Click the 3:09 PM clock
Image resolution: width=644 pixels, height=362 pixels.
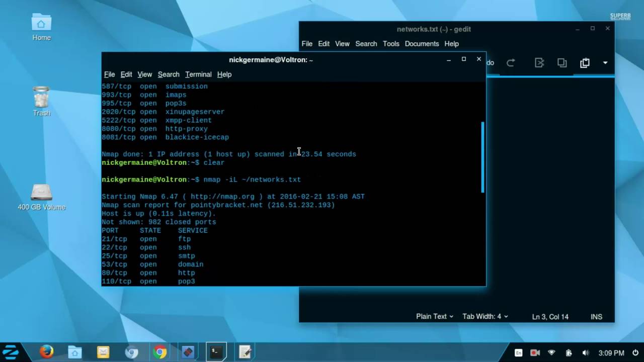point(611,353)
